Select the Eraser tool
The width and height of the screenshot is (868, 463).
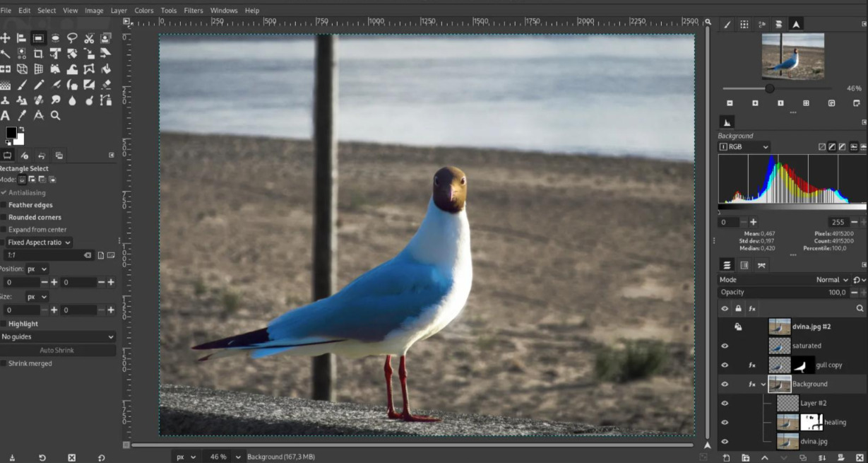coord(106,85)
